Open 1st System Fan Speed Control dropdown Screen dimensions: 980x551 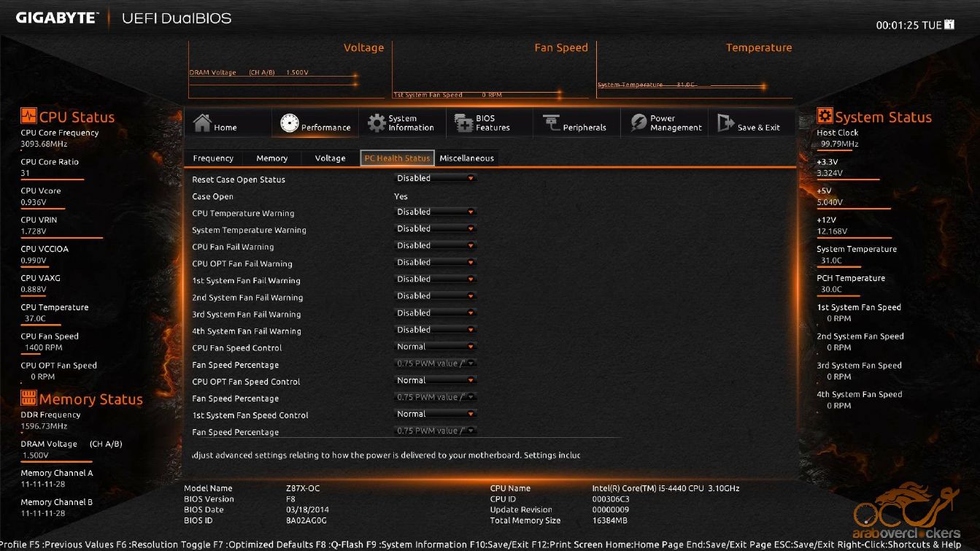click(436, 415)
